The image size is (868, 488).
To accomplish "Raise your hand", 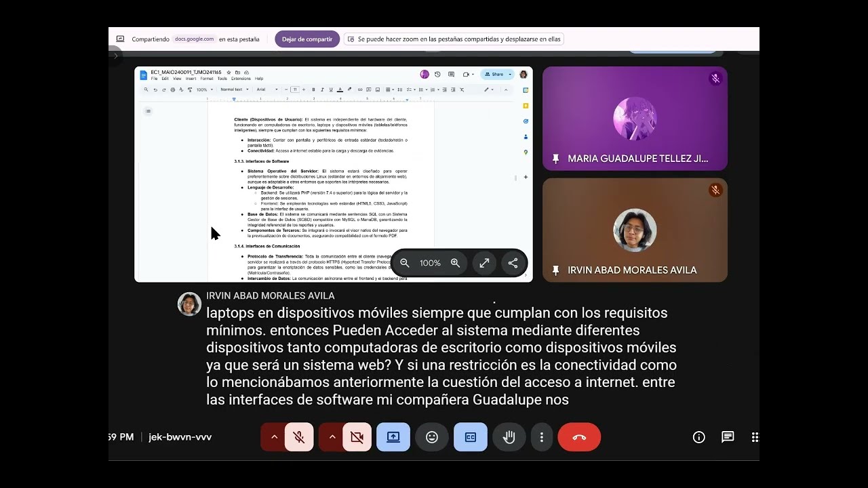I will pos(509,437).
